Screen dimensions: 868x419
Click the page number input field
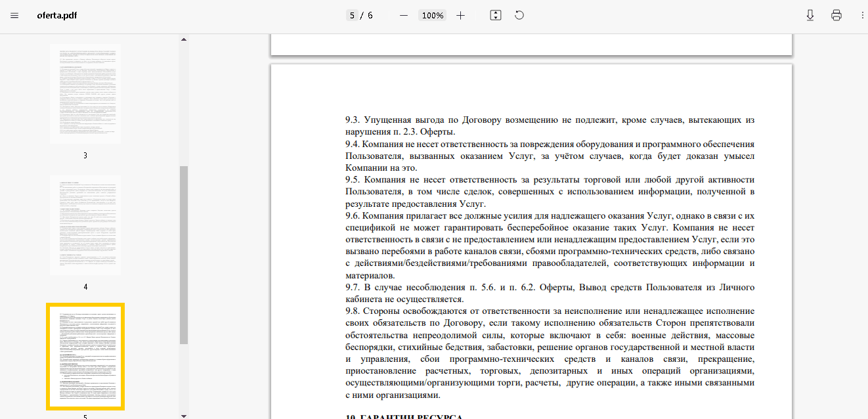[353, 15]
